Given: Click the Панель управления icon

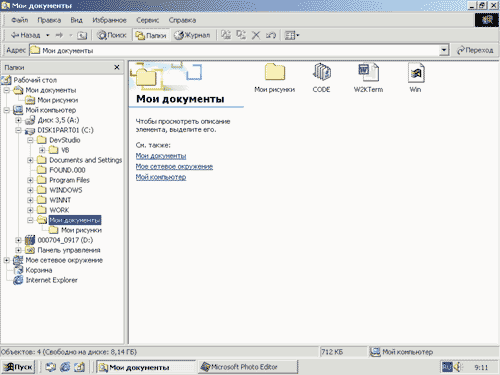Looking at the screenshot, I should click(30, 250).
